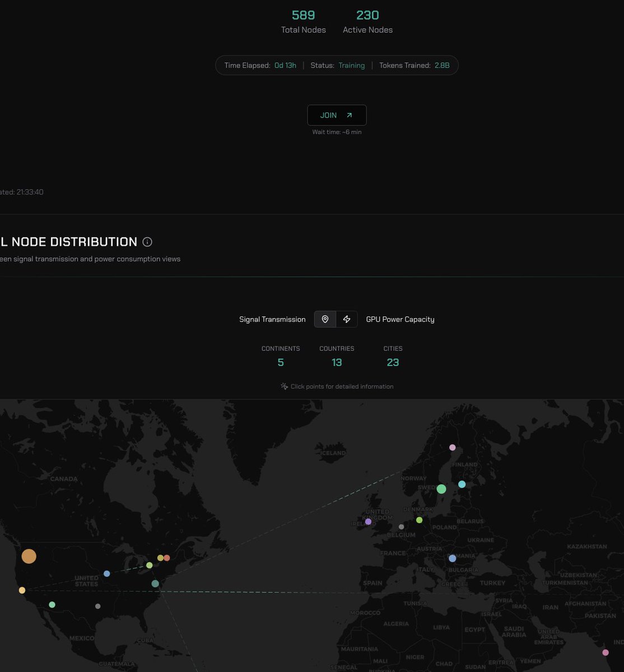Click the blue node in Romania
Viewport: 624px width, 672px height.
(453, 558)
